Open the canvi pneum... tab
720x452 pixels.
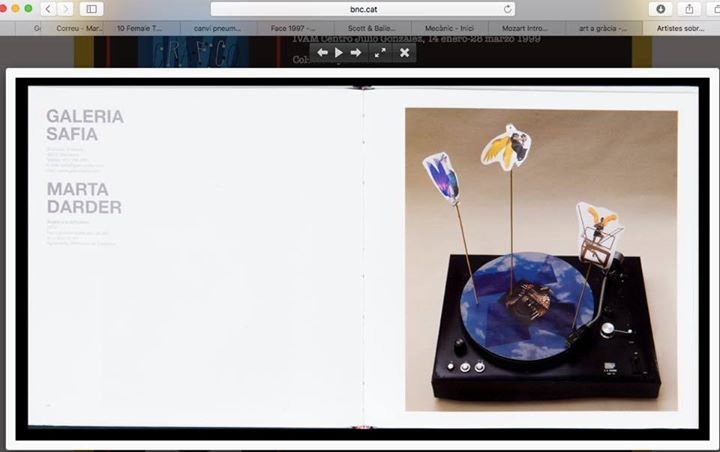217,28
